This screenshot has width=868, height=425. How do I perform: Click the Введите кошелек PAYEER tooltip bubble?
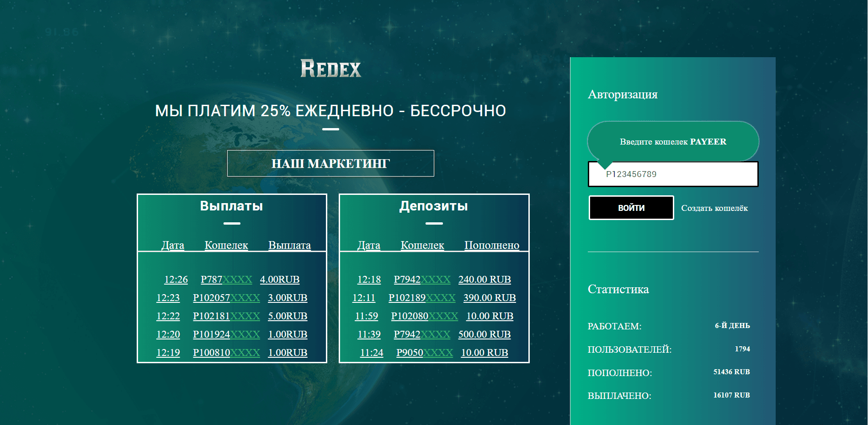tap(673, 141)
